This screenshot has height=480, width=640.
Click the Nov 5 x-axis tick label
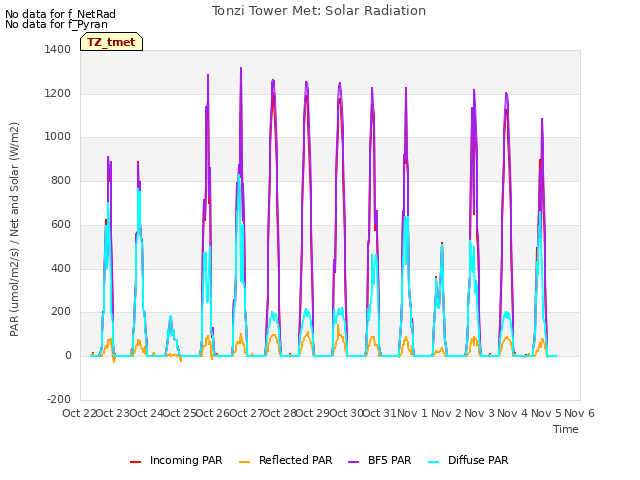(547, 413)
